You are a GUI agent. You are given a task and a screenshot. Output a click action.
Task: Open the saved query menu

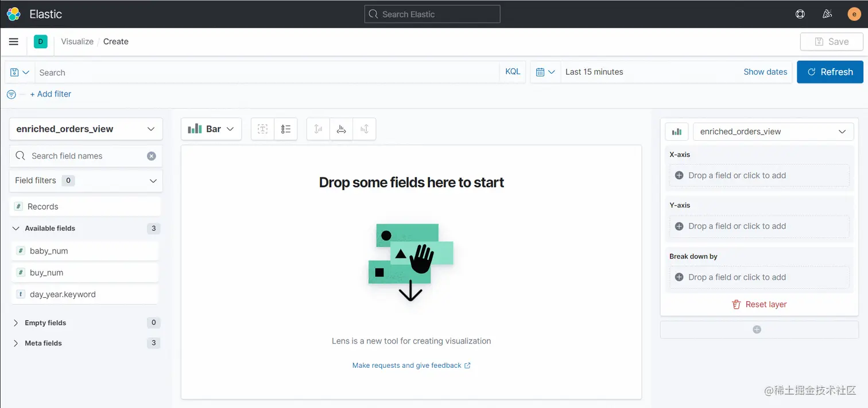click(x=20, y=72)
